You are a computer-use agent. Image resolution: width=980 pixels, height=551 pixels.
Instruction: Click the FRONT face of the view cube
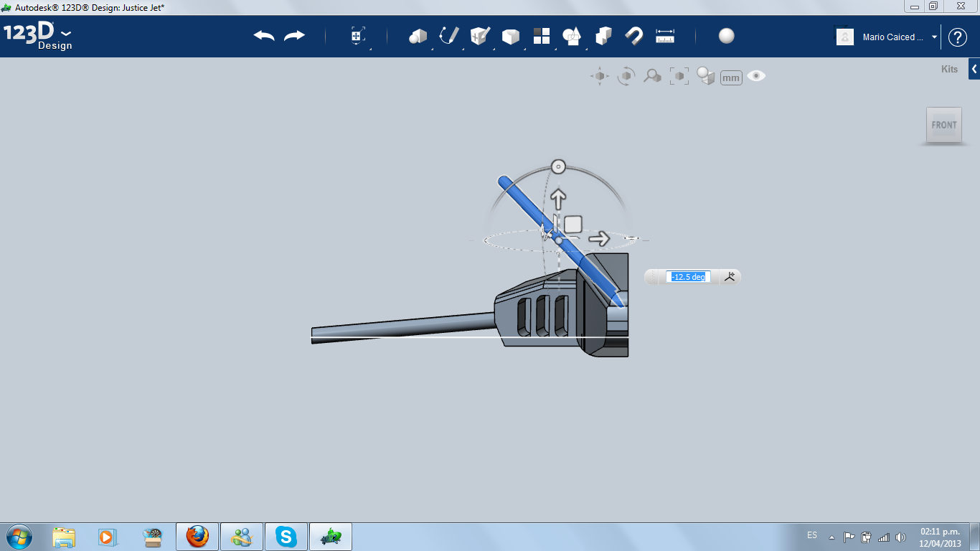[x=944, y=125]
